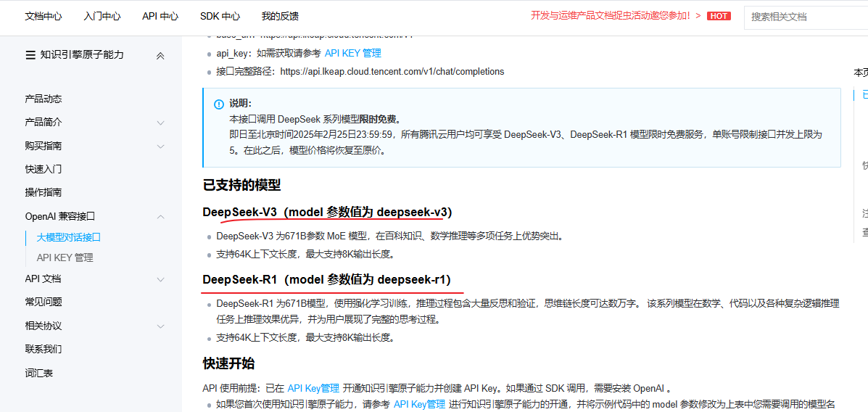868x412 pixels.
Task: Click the DeepSeek-R1 model heading
Action: (x=326, y=280)
